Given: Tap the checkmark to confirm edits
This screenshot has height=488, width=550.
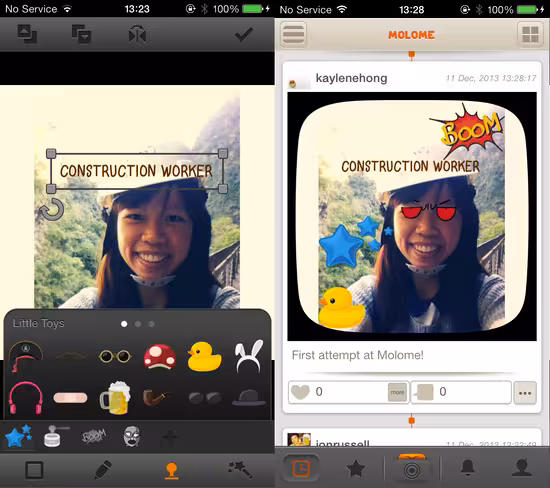Looking at the screenshot, I should pos(243,35).
